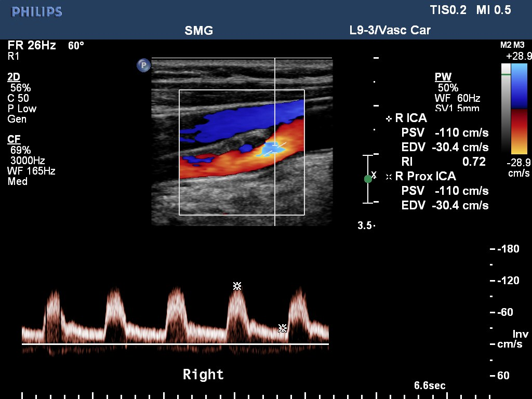Click the blue P icon beside the image
Image resolution: width=532 pixels, height=399 pixels.
click(x=143, y=65)
